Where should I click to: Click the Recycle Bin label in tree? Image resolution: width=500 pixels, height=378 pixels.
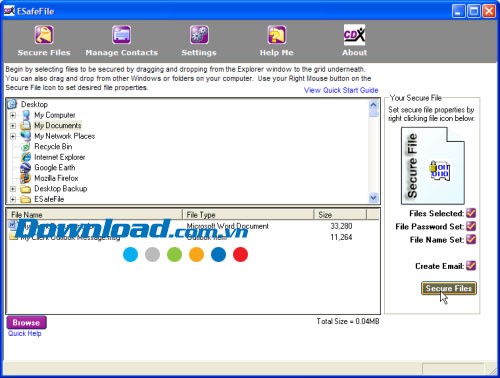click(53, 146)
